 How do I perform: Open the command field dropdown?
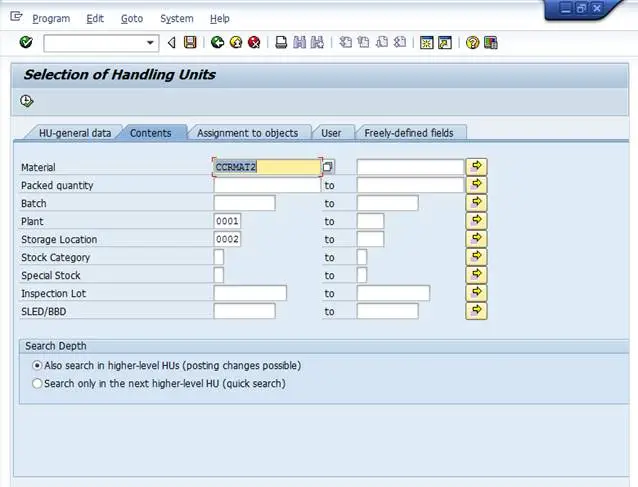click(x=150, y=42)
